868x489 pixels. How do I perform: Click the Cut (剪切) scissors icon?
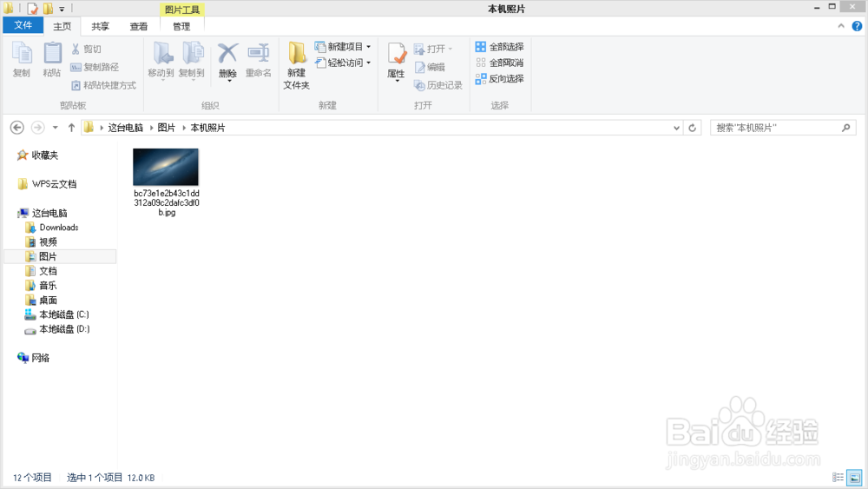click(76, 49)
